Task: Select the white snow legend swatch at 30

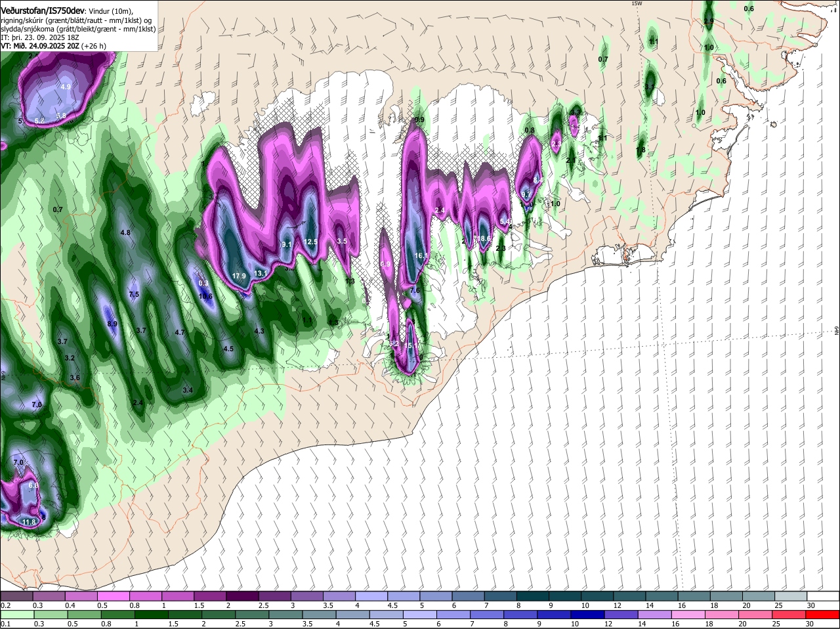Action: click(x=822, y=596)
